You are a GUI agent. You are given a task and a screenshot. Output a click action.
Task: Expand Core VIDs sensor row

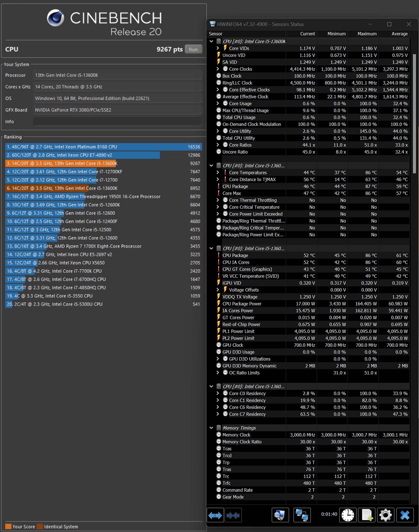click(218, 48)
